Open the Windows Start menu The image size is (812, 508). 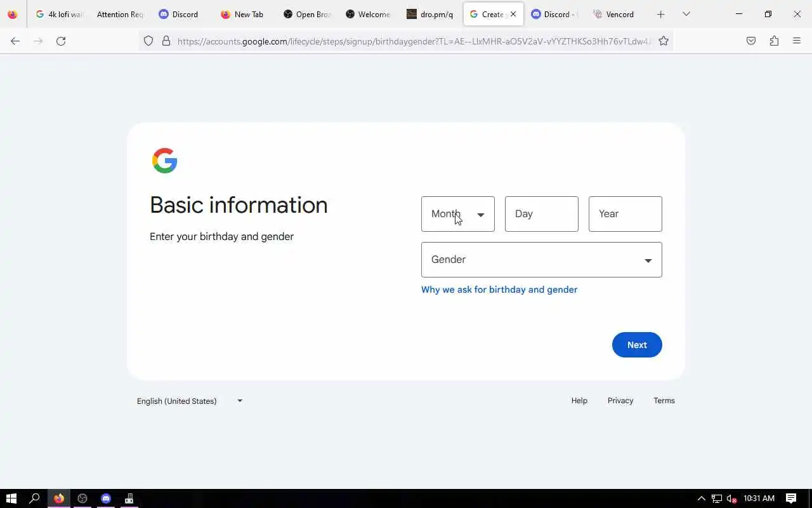[11, 498]
